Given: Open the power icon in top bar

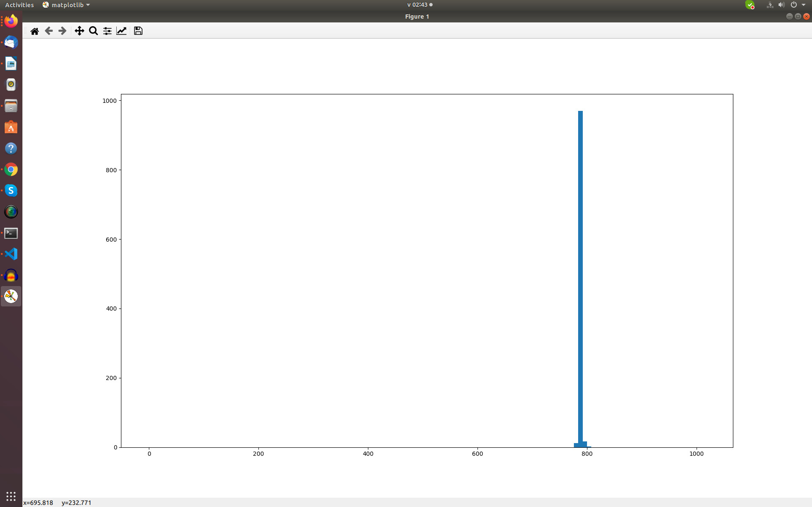Looking at the screenshot, I should [794, 5].
